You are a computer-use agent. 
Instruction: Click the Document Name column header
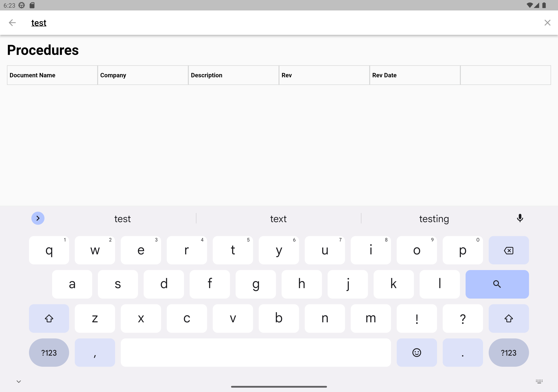(32, 75)
